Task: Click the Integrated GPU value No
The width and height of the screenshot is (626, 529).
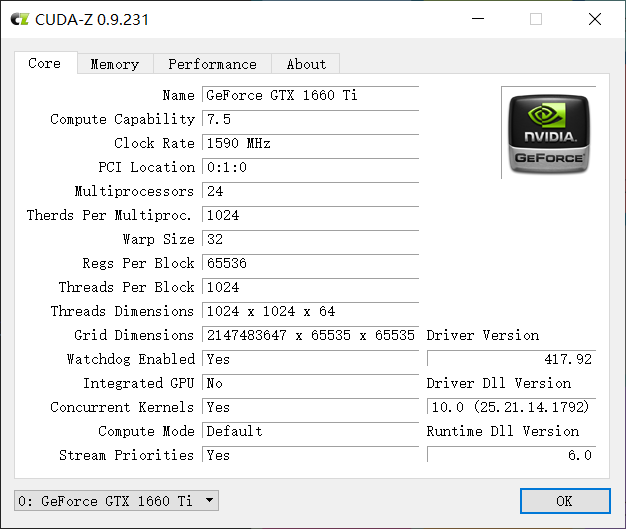Action: (310, 382)
